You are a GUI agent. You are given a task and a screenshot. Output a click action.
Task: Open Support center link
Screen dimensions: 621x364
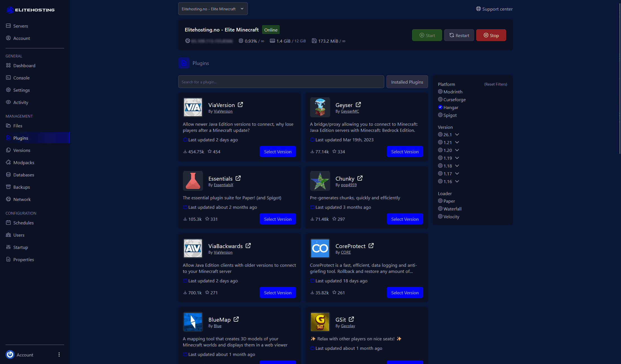(494, 9)
